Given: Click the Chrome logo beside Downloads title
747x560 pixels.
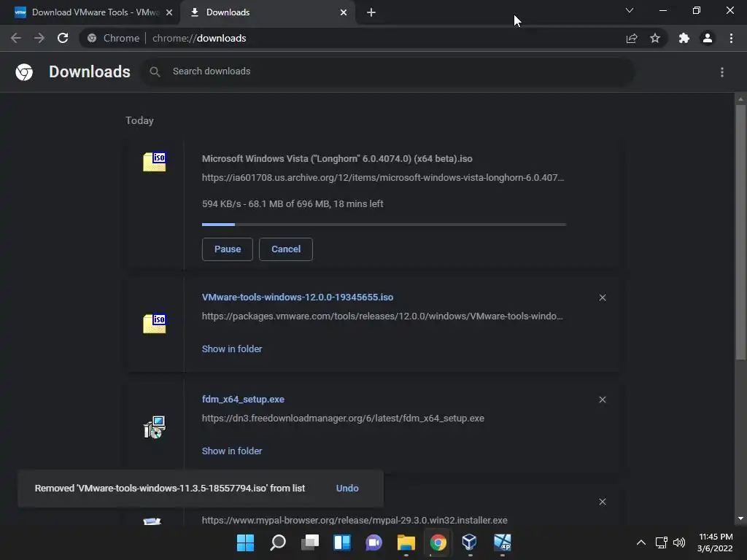Looking at the screenshot, I should click(24, 72).
